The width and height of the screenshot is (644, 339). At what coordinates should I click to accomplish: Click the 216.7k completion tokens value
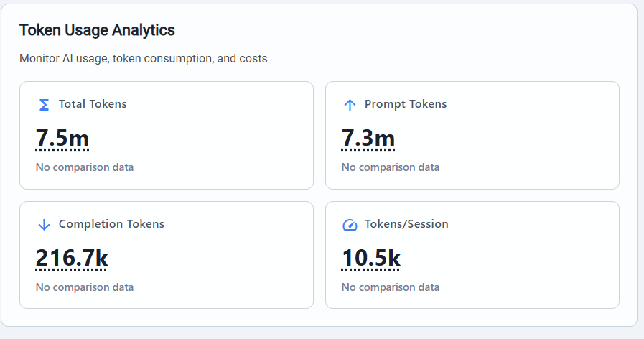(72, 258)
